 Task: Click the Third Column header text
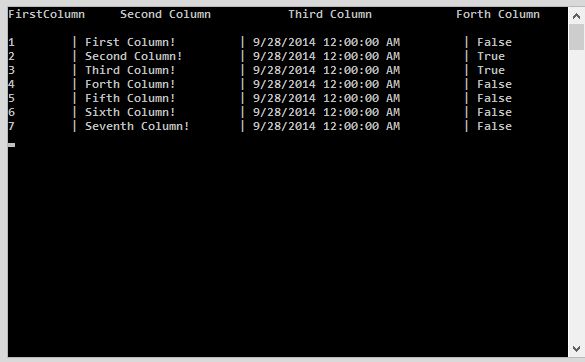[x=330, y=15]
